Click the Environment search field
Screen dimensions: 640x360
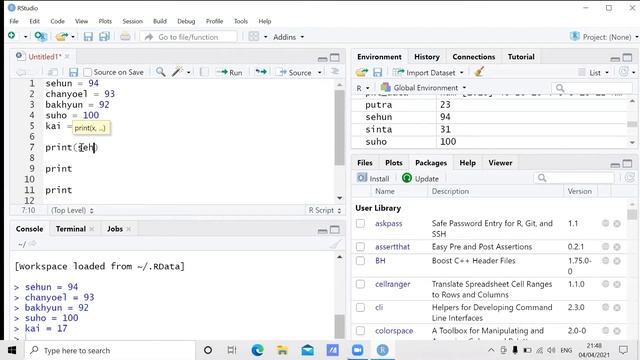[592, 88]
